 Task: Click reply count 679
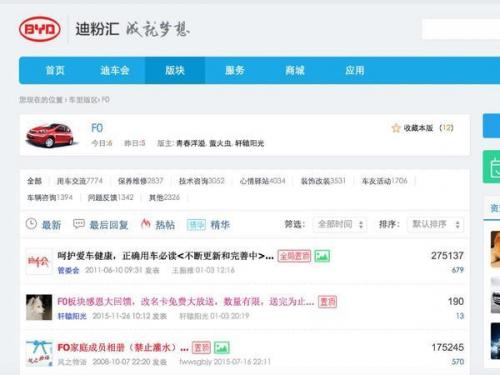pyautogui.click(x=458, y=270)
